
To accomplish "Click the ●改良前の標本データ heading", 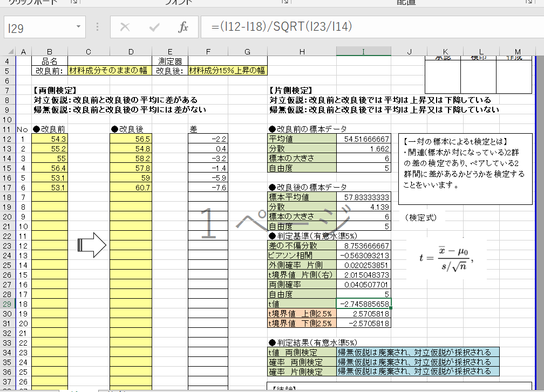I will point(308,129).
